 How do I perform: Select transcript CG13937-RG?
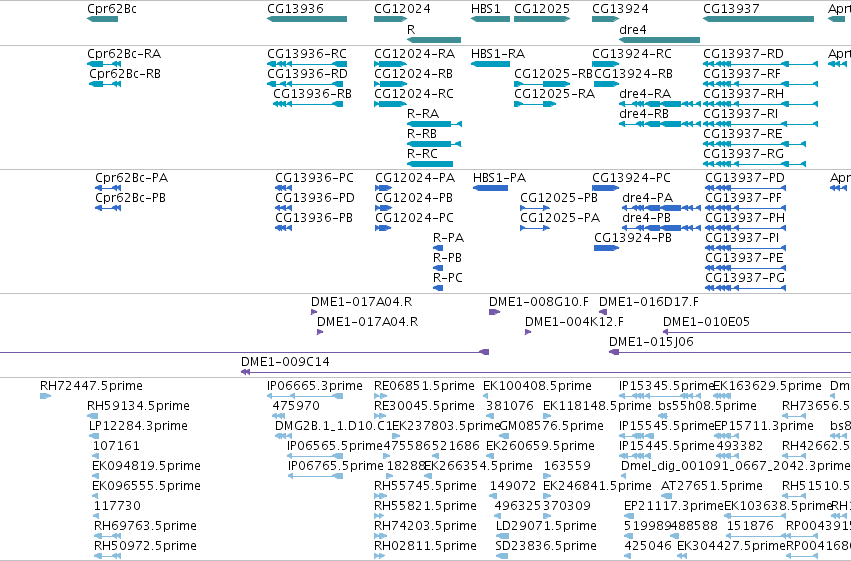tap(754, 164)
